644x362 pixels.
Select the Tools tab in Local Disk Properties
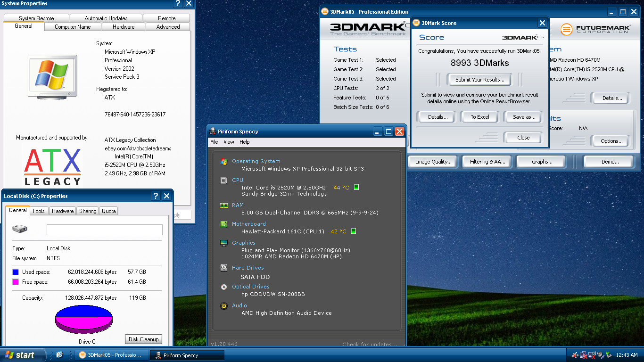point(39,211)
